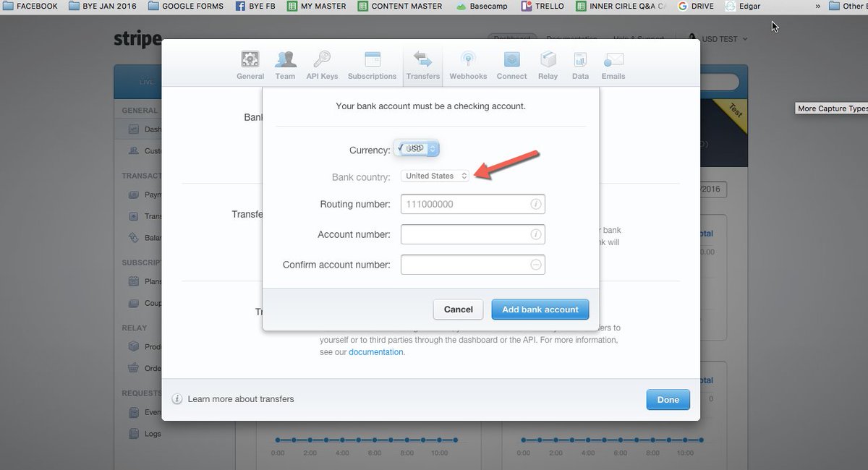Screen dimensions: 868x470
Task: Click the Account number info icon
Action: [x=535, y=234]
